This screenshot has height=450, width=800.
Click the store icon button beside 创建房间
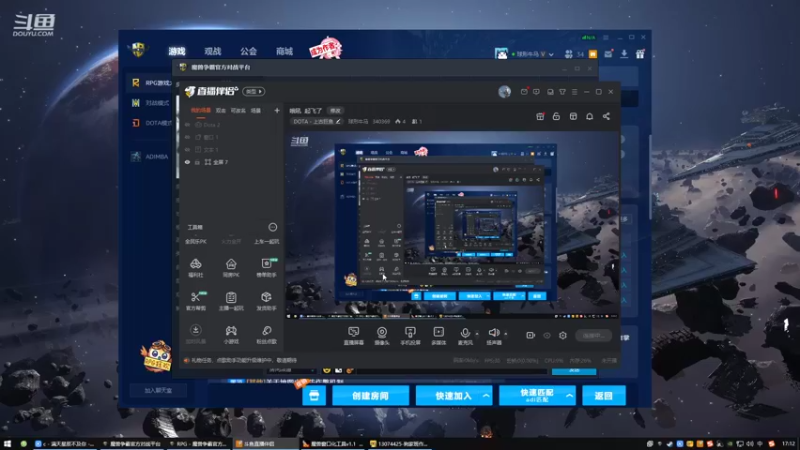(314, 395)
